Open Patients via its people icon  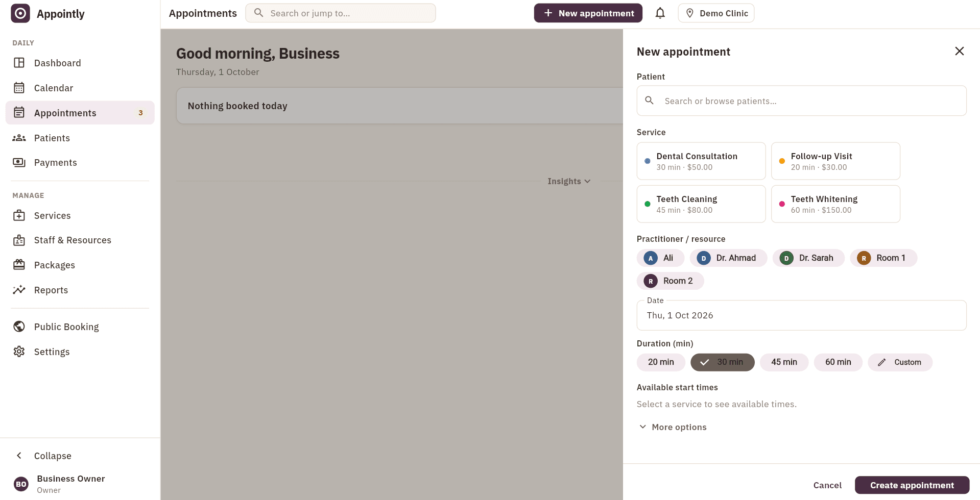[19, 138]
